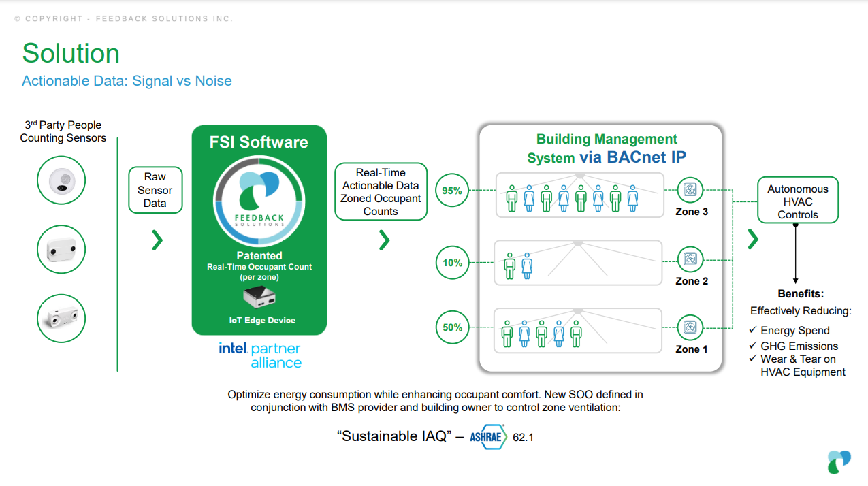This screenshot has height=486, width=868.
Task: Click the IoT Edge Device box image
Action: [x=259, y=297]
